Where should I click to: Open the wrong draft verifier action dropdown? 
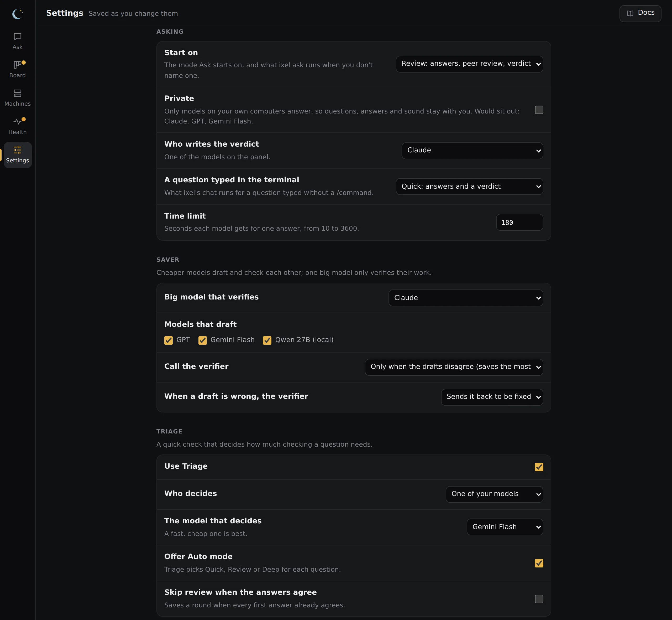[x=492, y=397]
